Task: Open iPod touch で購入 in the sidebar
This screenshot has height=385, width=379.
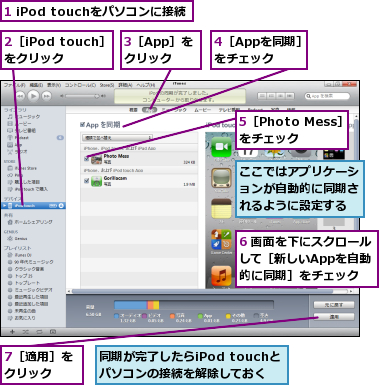Action: click(28, 189)
